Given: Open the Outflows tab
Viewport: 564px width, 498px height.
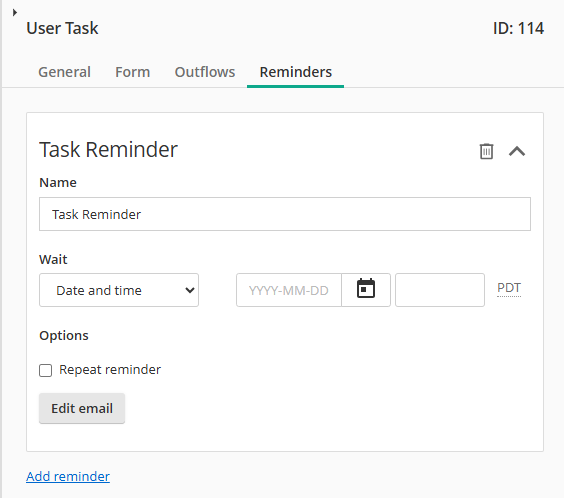Looking at the screenshot, I should click(205, 72).
